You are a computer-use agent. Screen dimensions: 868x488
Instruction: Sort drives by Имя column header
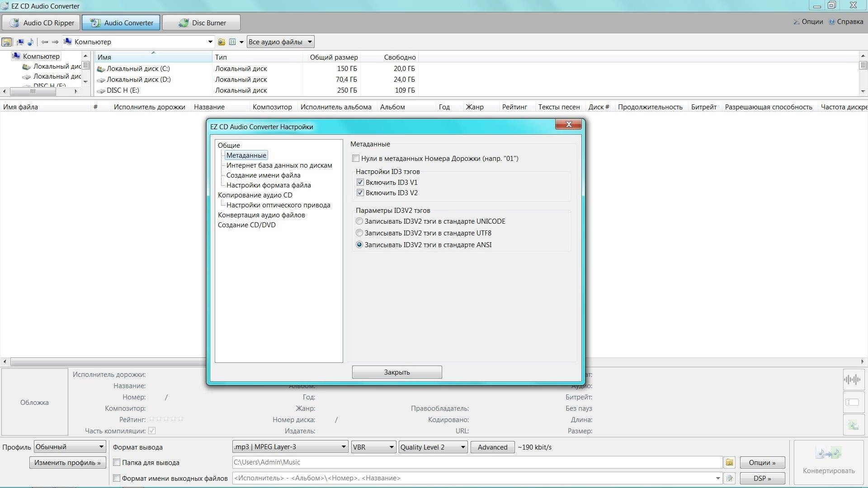coord(153,57)
